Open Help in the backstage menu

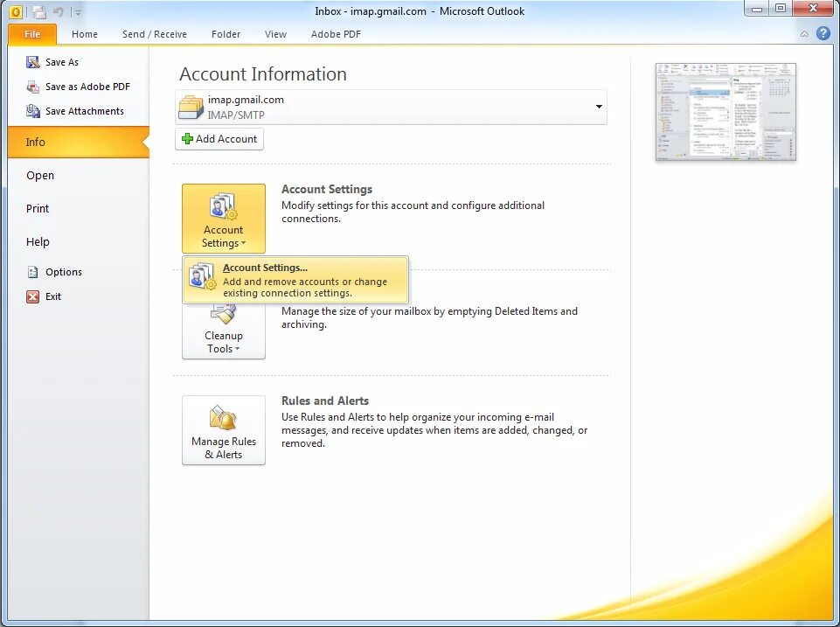tap(38, 241)
